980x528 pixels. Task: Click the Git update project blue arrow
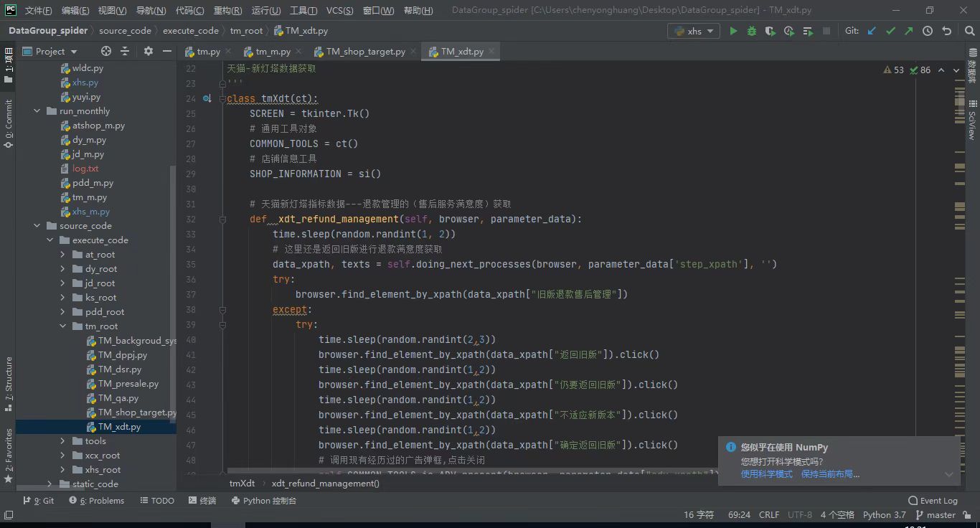[x=872, y=31]
